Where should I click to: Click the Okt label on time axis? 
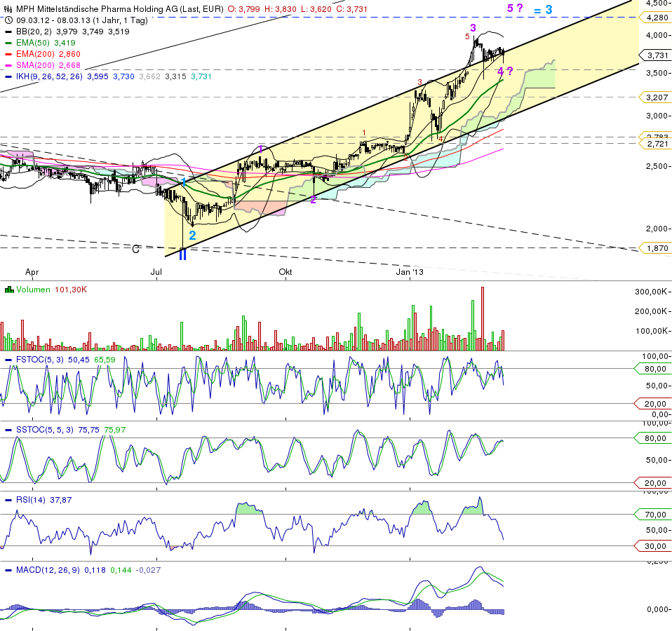click(x=285, y=270)
